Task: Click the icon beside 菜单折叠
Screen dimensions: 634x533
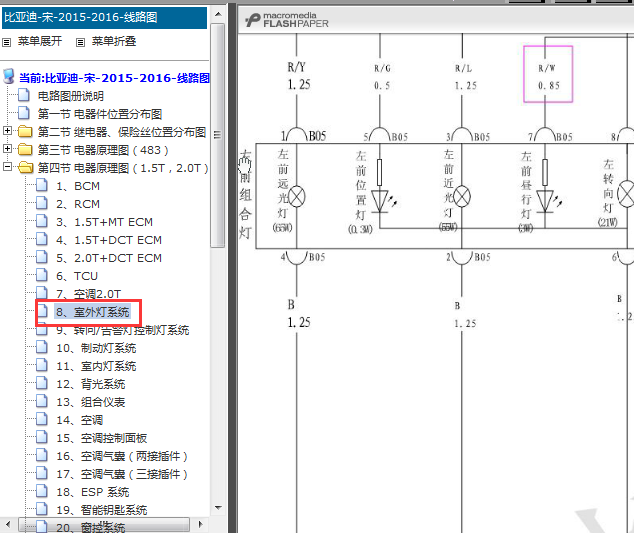Action: pyautogui.click(x=80, y=42)
